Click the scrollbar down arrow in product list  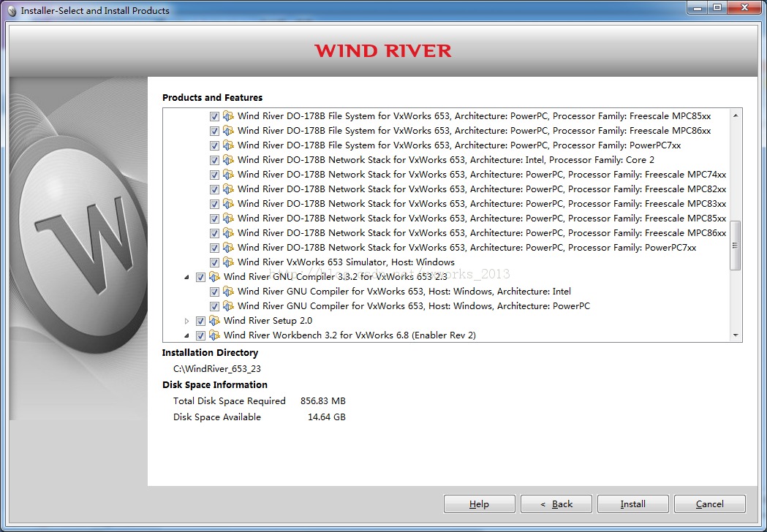(736, 335)
